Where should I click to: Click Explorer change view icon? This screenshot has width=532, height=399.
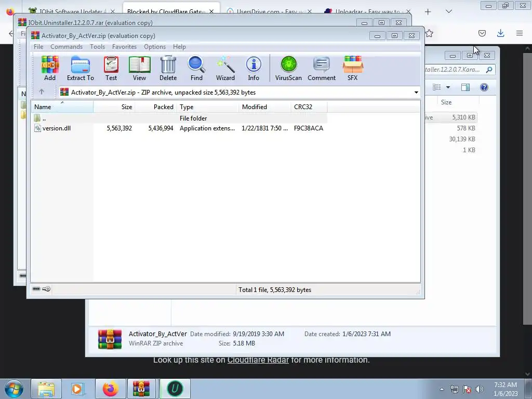tap(436, 87)
